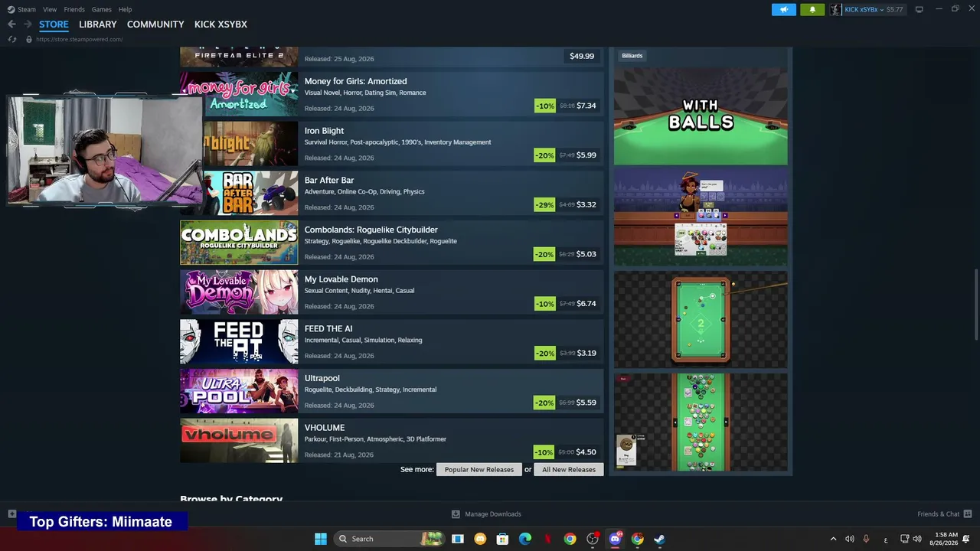
Task: Open the Ultrapool game listing
Action: coord(392,391)
